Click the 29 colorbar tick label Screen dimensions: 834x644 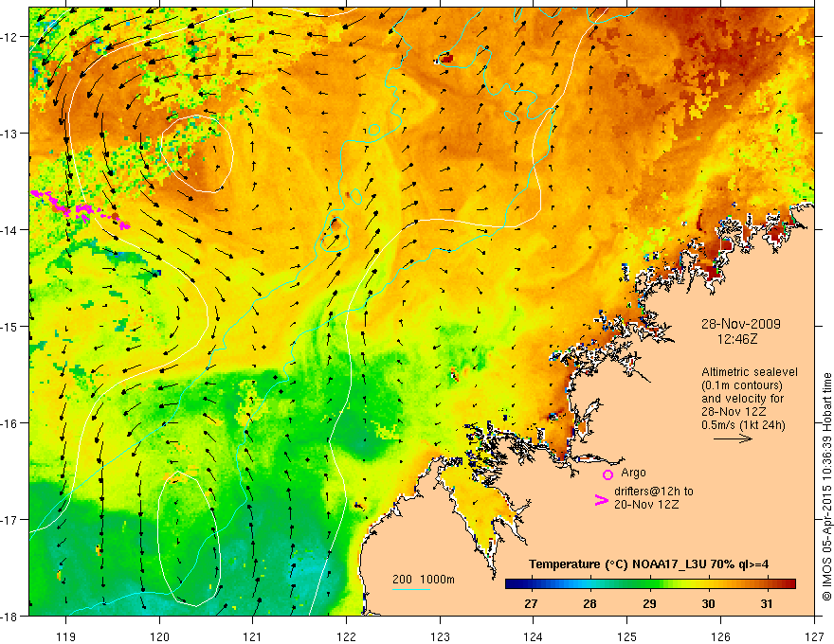[x=649, y=603]
